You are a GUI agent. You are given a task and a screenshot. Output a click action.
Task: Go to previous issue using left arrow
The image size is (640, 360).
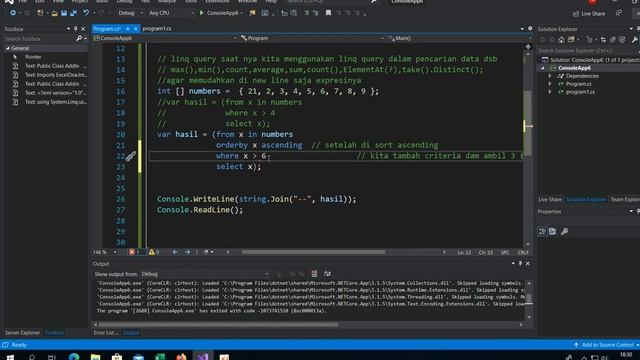click(175, 252)
